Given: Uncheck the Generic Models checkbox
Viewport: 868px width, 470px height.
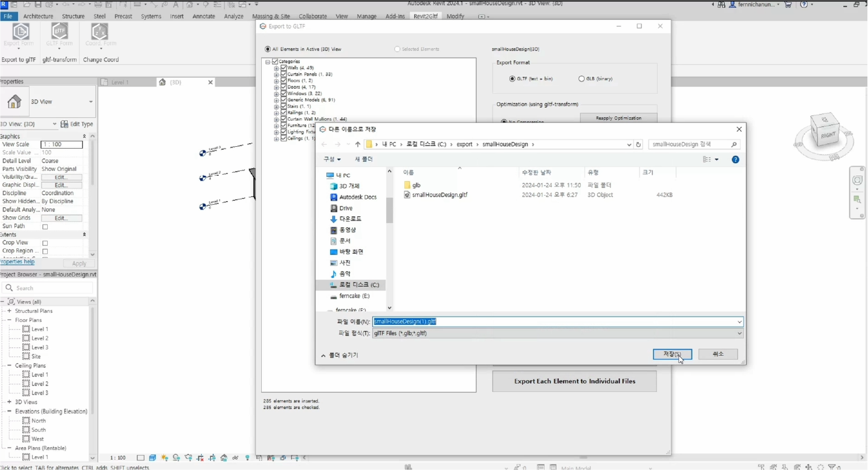Looking at the screenshot, I should click(283, 100).
